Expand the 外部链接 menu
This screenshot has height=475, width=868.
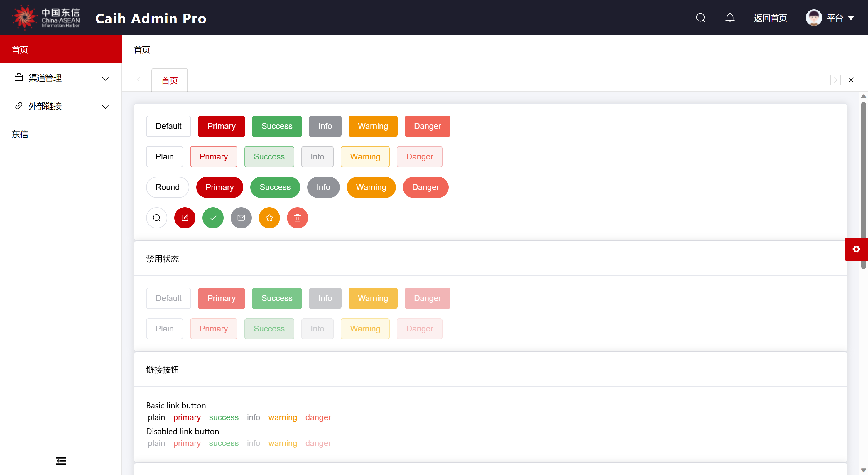(x=61, y=106)
